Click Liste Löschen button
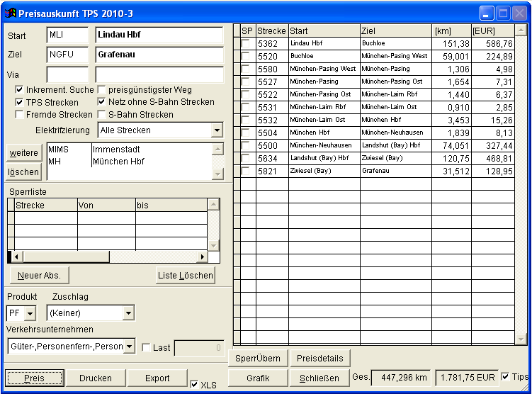 (x=186, y=275)
